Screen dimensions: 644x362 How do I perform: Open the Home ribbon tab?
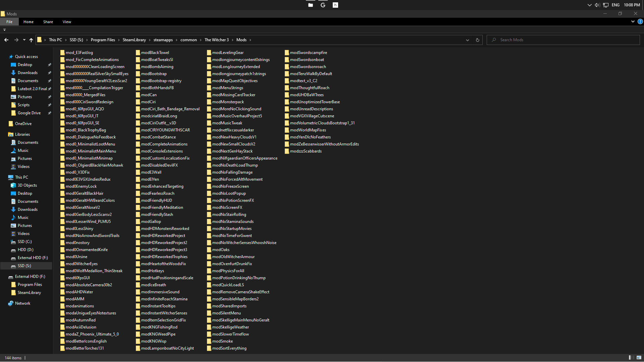coord(29,22)
